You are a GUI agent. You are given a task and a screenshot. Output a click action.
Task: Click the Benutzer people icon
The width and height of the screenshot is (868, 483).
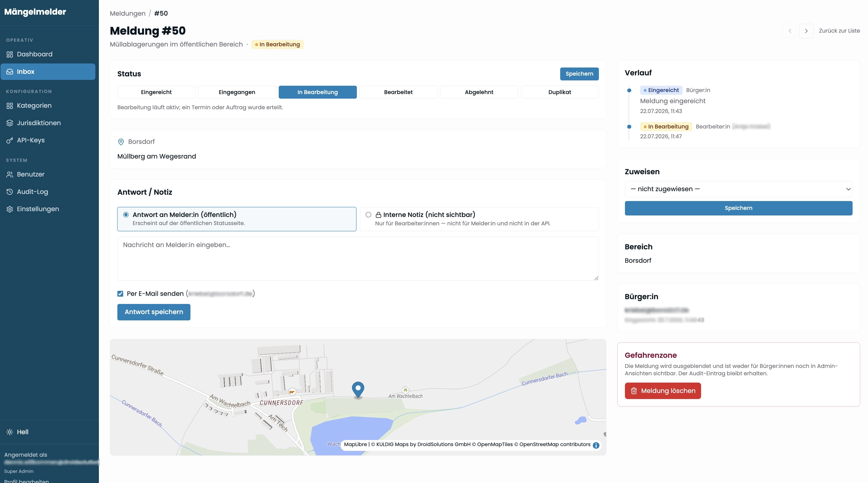(9, 174)
